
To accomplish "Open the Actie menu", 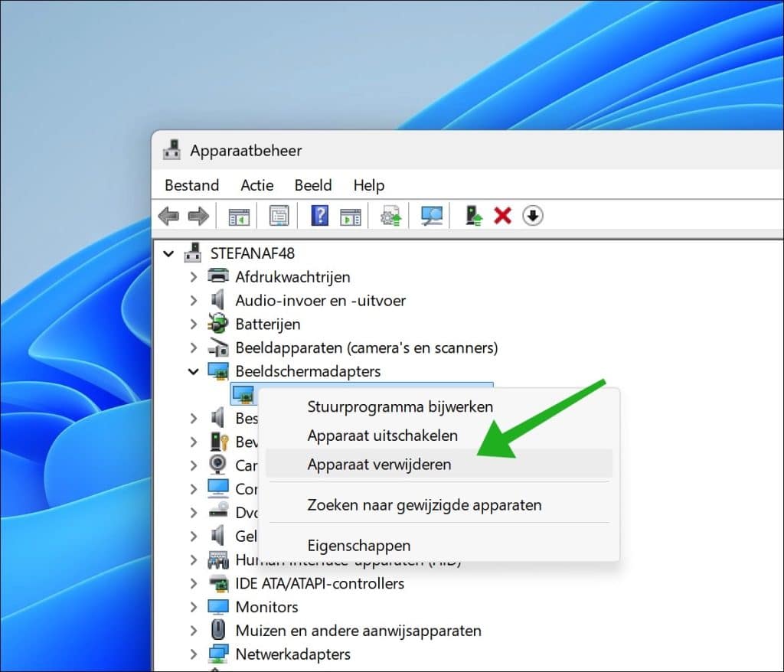I will [x=256, y=185].
